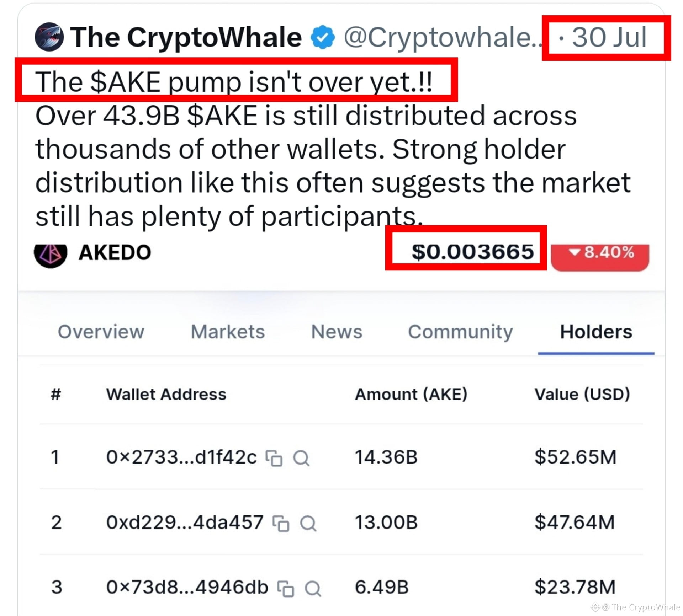
Task: Select the Holders tab
Action: [x=596, y=332]
